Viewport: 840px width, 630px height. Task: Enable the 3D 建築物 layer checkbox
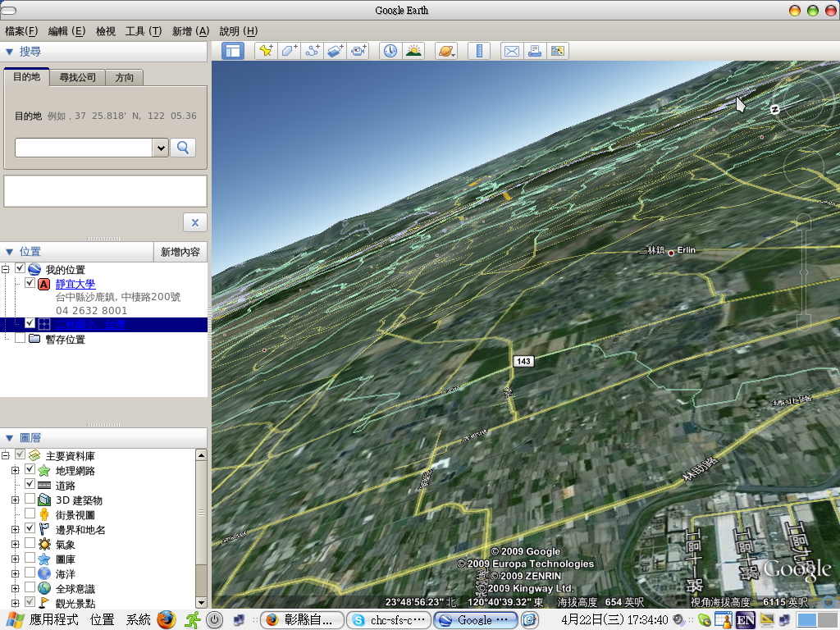pos(30,500)
